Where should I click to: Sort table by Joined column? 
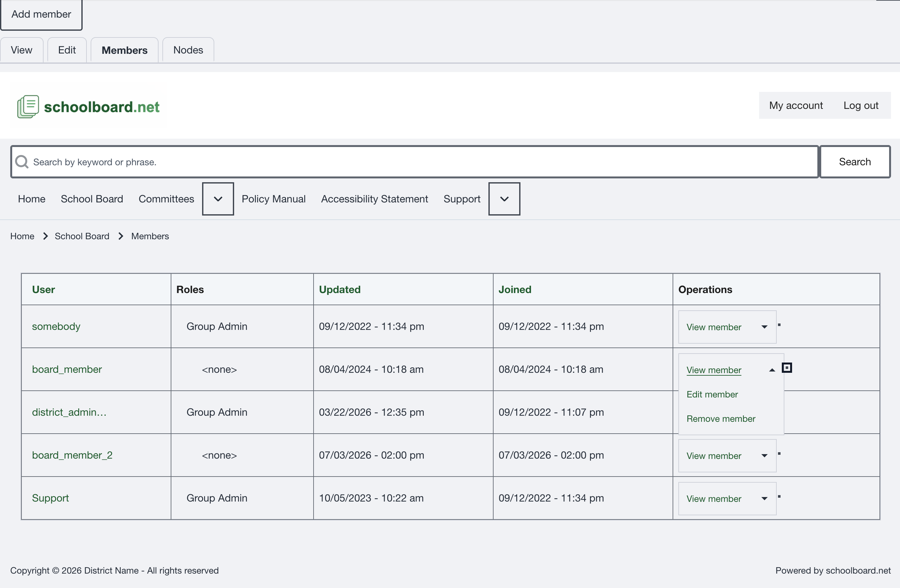[x=515, y=290]
